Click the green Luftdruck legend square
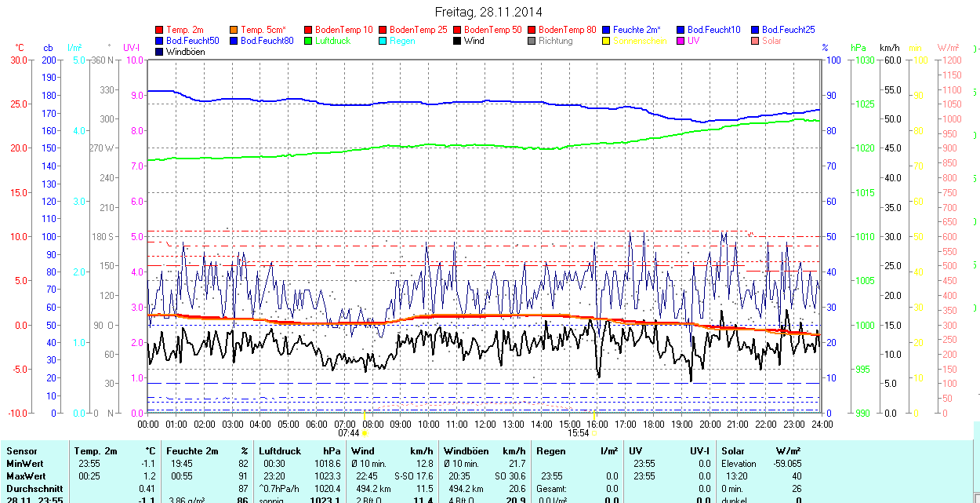 pos(309,41)
